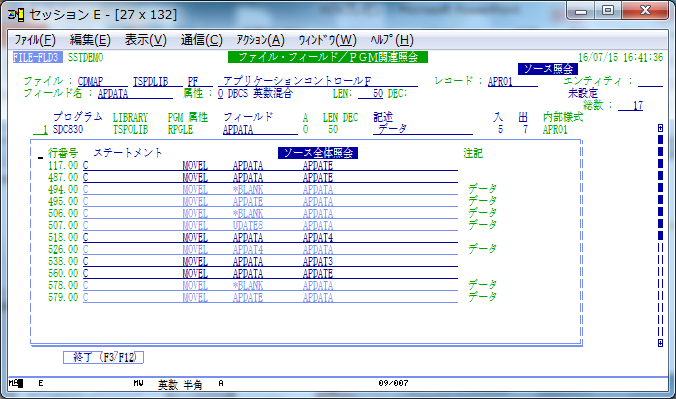Screen dimensions: 676x399
Task: Select statement line 495.00
Action: click(x=270, y=201)
